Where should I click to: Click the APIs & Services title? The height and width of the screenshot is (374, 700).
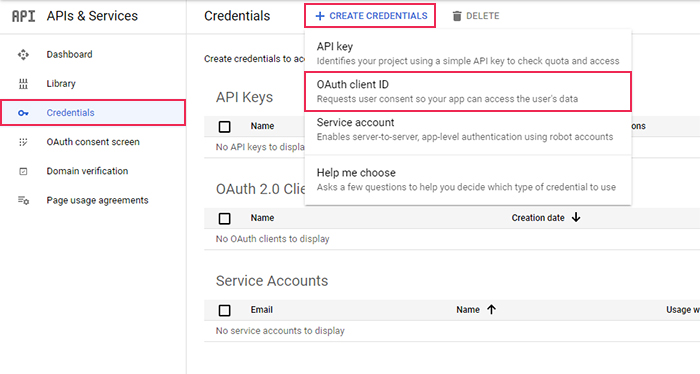pyautogui.click(x=92, y=16)
